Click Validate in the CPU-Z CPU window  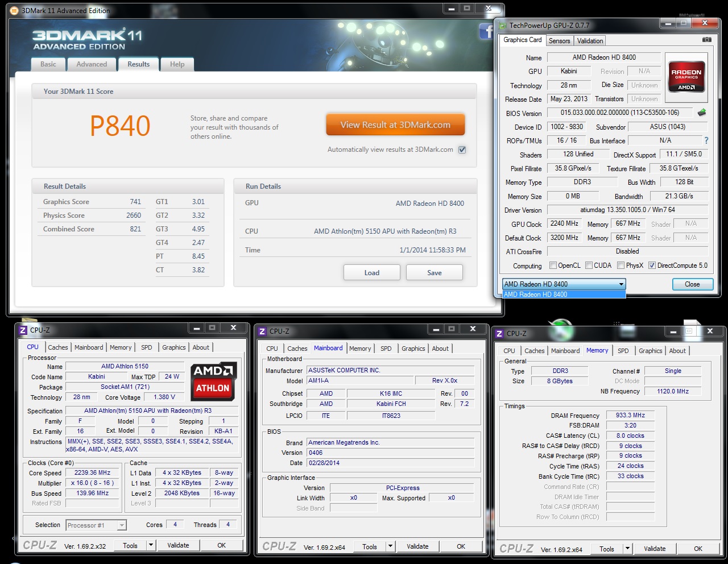pos(178,545)
